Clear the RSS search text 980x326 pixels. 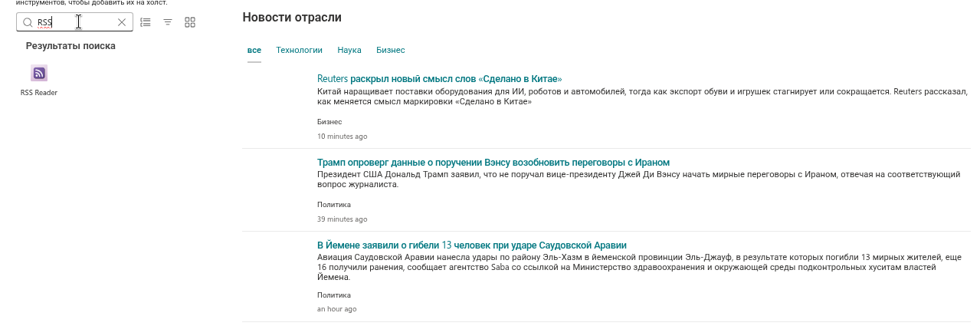pyautogui.click(x=122, y=22)
